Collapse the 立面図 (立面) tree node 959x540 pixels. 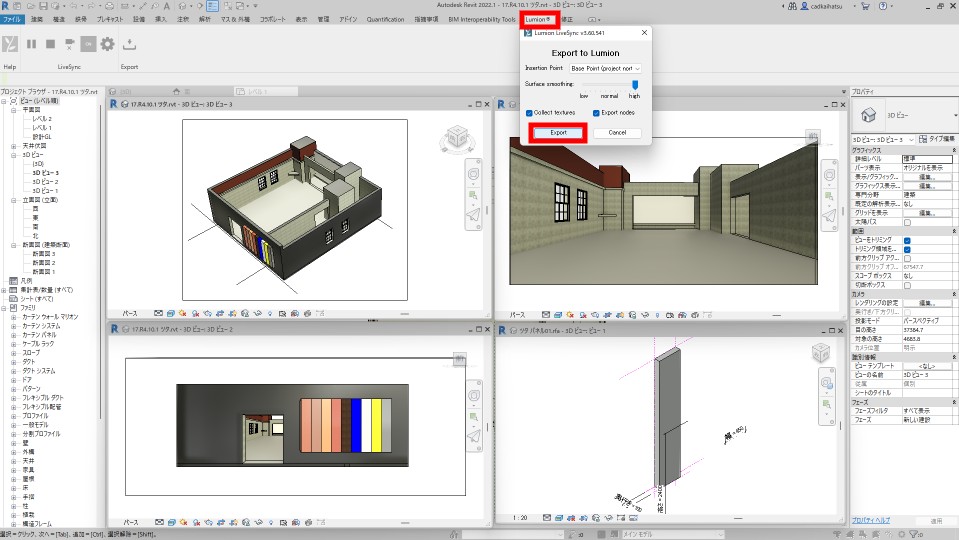click(13, 200)
